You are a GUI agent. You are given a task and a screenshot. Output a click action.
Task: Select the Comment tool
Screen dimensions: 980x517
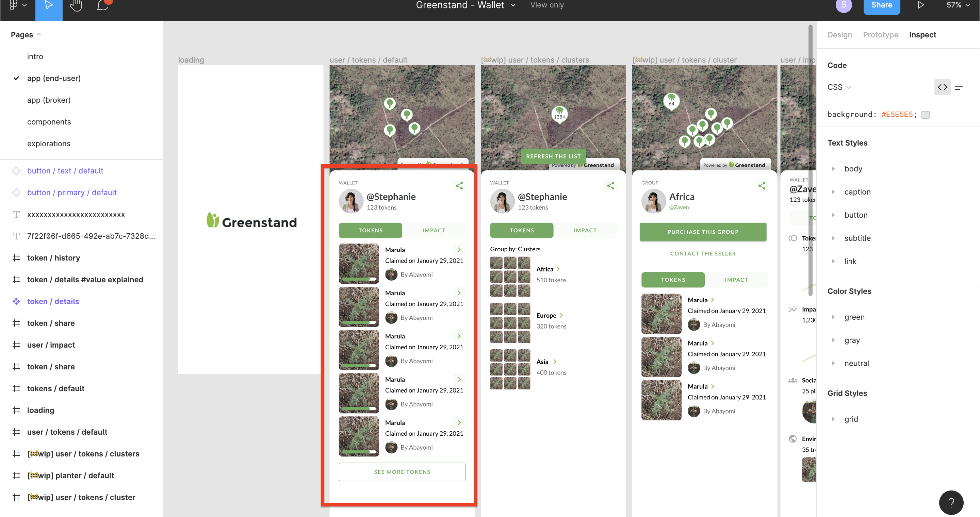103,5
